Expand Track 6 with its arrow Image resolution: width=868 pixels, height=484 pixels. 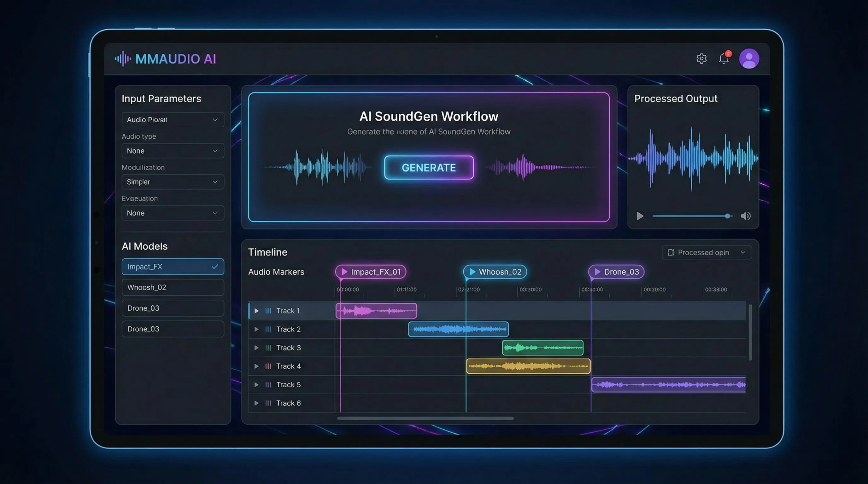(x=256, y=403)
